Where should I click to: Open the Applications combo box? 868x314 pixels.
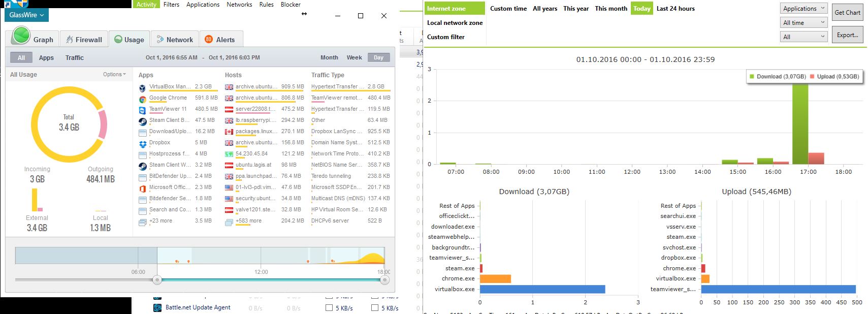[804, 9]
